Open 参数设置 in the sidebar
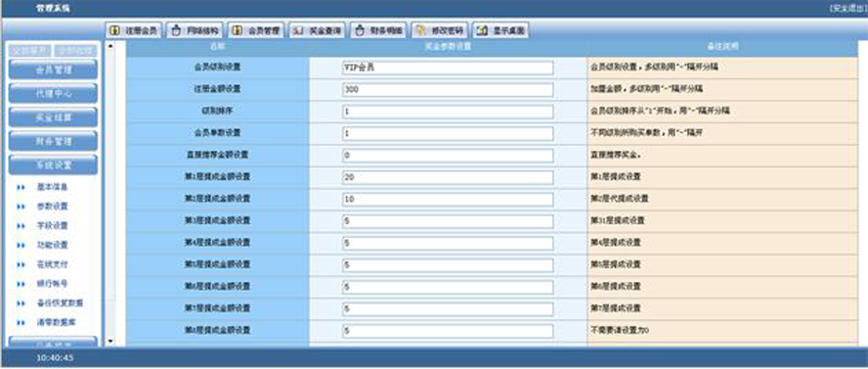The height and width of the screenshot is (369, 868). click(x=52, y=207)
